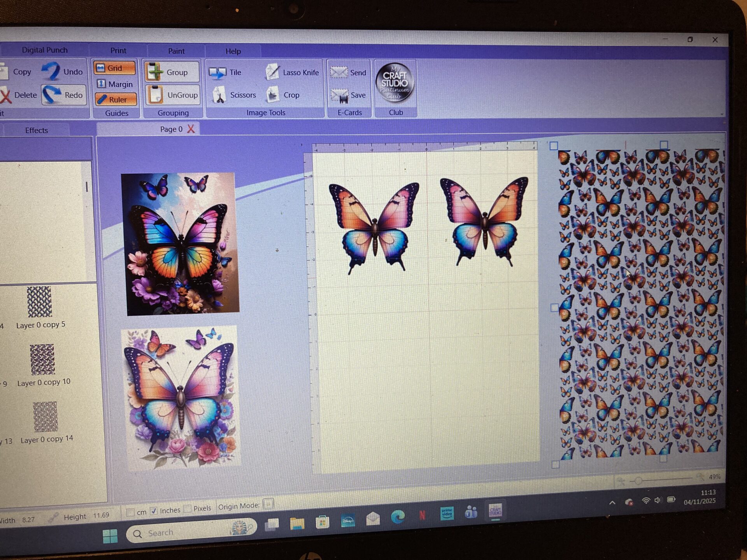Switch to the Print ribbon tab
This screenshot has width=747, height=560.
[x=118, y=51]
